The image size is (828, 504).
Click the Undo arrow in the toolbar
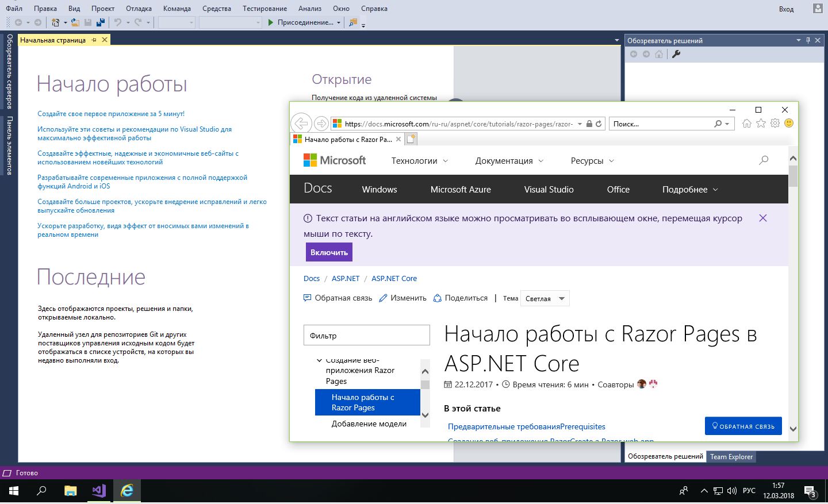click(x=118, y=22)
